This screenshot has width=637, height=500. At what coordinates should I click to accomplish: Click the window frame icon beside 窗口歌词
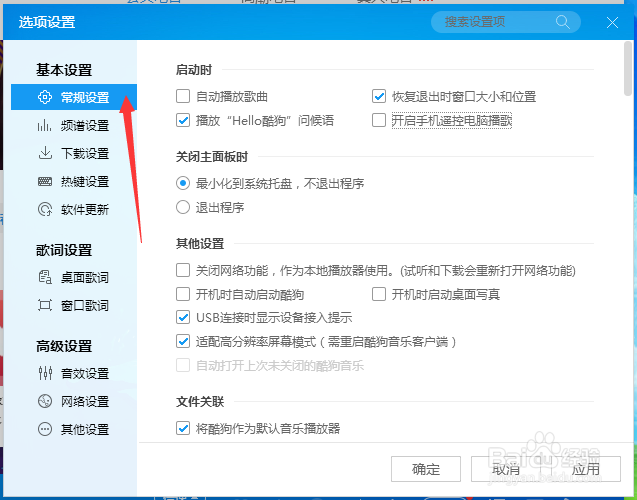(x=45, y=305)
